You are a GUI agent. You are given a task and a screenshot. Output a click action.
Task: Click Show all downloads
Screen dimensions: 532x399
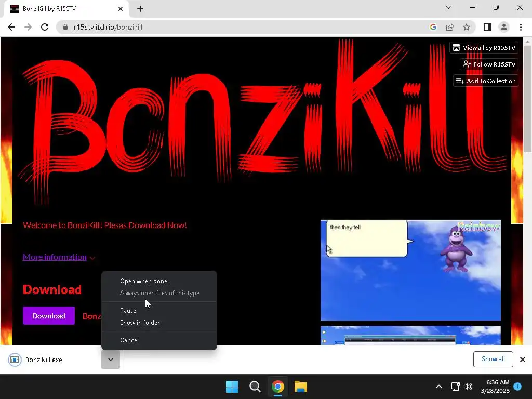click(493, 360)
